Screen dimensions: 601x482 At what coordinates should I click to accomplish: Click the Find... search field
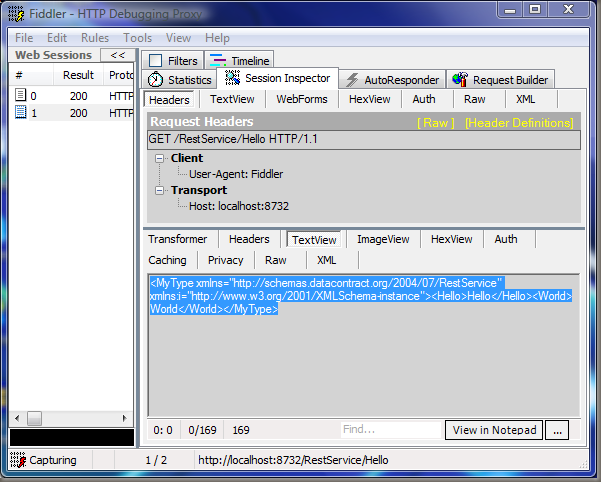pos(391,430)
